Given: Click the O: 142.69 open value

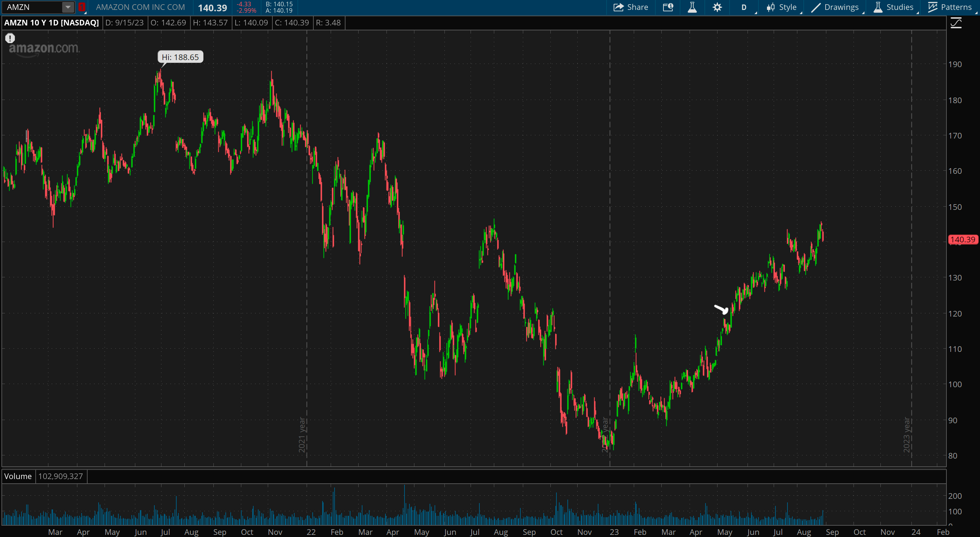Looking at the screenshot, I should coord(168,23).
